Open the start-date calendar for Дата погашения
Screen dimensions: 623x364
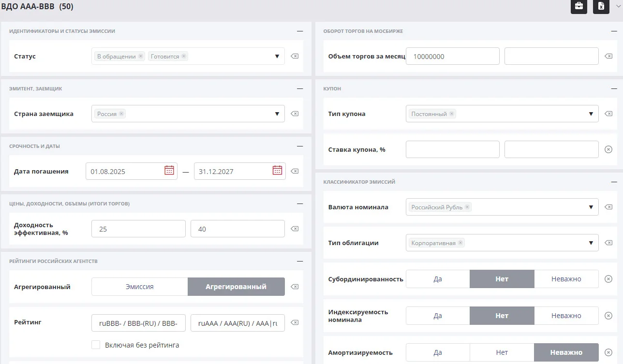tap(169, 170)
